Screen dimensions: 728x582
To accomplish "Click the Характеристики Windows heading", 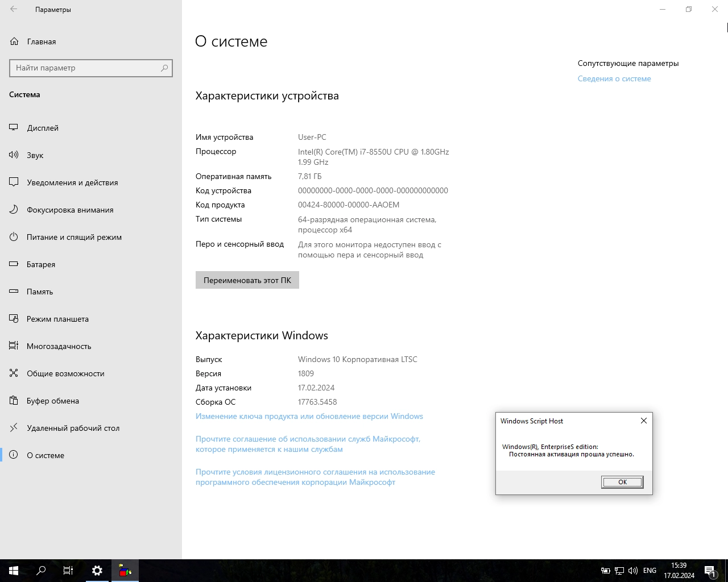I will coord(262,335).
